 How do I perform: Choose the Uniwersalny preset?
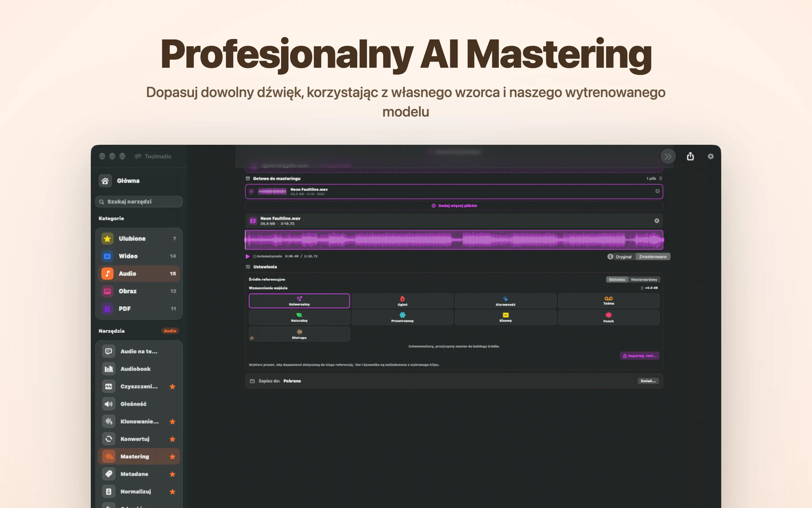(299, 301)
